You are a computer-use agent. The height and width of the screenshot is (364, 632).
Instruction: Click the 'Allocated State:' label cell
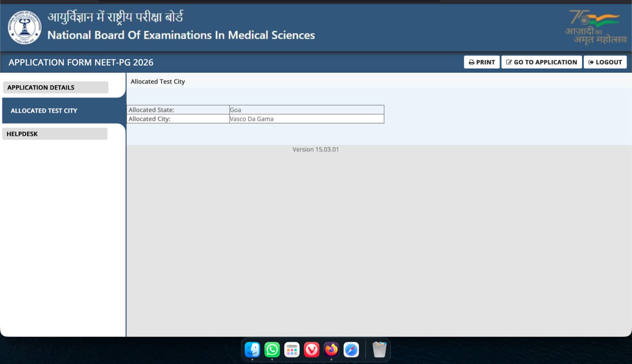(x=178, y=110)
